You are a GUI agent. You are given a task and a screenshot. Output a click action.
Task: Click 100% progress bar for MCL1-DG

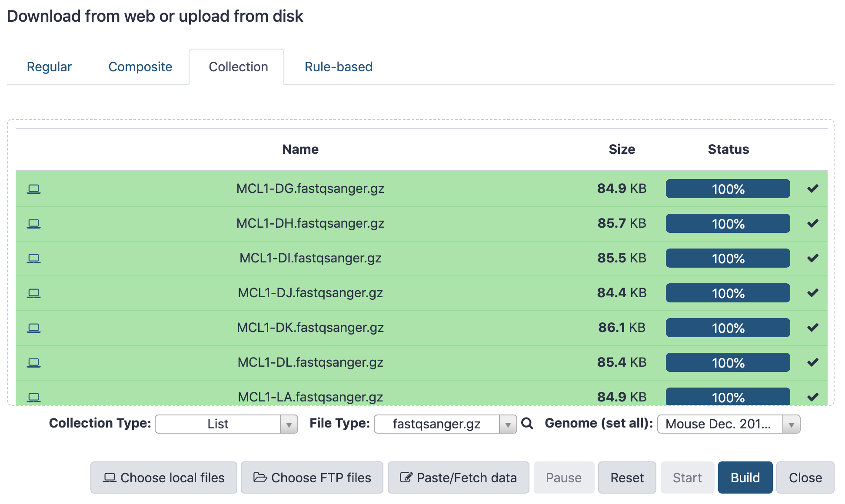point(728,189)
